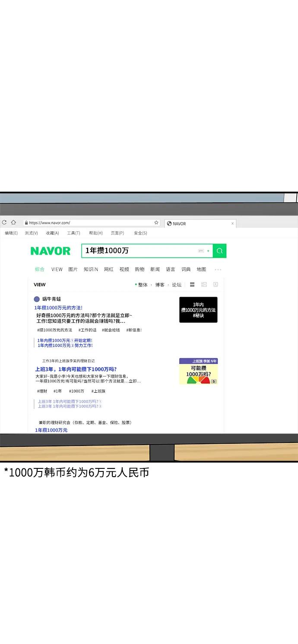This screenshot has width=298, height=644.
Task: Click the browser reload icon
Action: tap(4, 223)
